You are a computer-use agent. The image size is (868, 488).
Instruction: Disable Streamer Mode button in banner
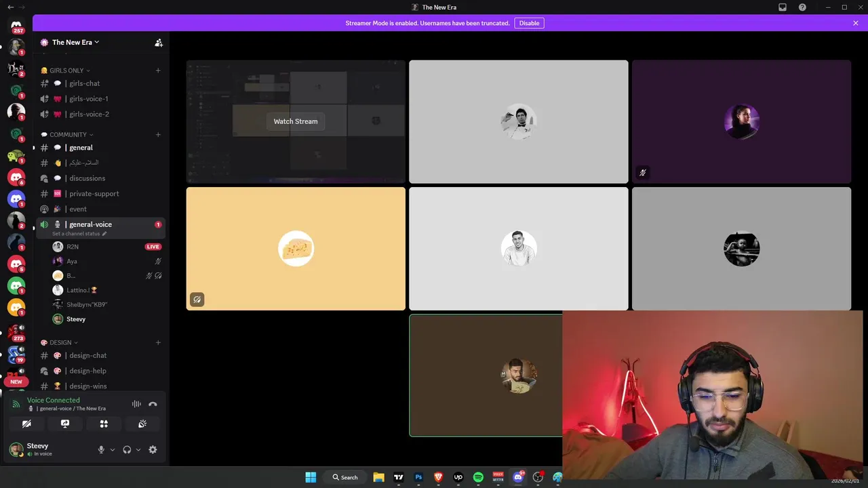pyautogui.click(x=529, y=23)
